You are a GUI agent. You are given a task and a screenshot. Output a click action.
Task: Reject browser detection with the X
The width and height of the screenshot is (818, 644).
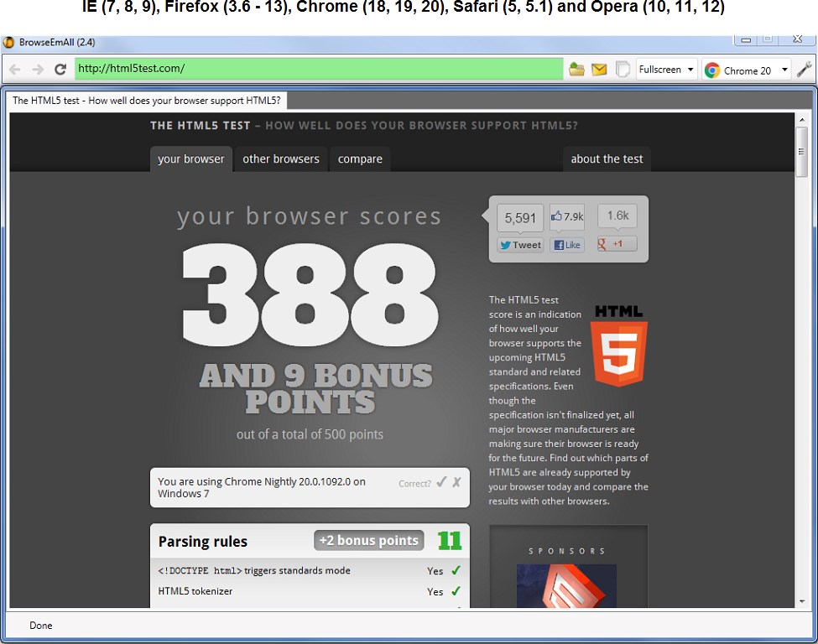456,482
